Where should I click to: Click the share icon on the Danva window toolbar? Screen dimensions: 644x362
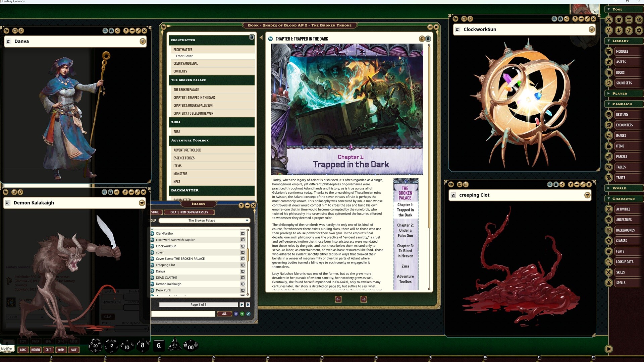point(117,31)
